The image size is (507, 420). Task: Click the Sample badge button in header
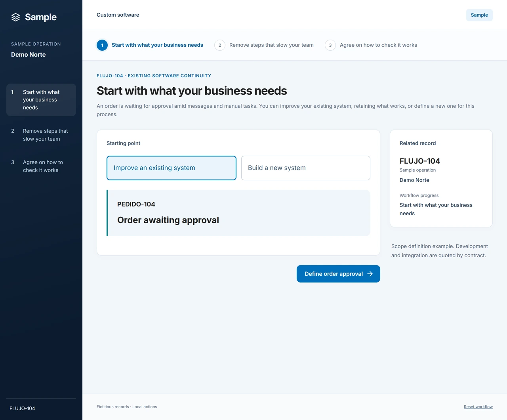pos(479,15)
